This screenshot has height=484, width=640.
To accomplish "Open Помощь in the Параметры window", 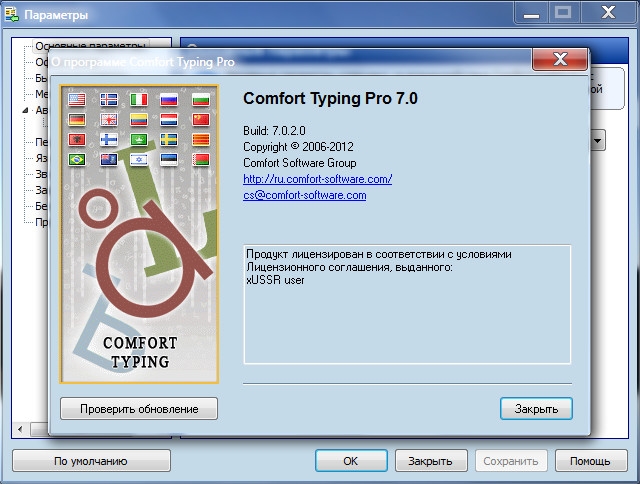I will [x=591, y=461].
